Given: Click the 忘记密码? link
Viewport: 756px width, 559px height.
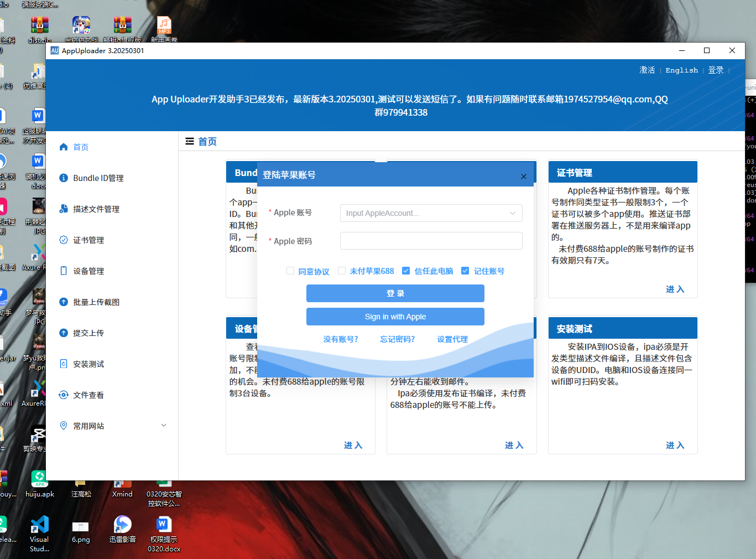Looking at the screenshot, I should point(398,339).
